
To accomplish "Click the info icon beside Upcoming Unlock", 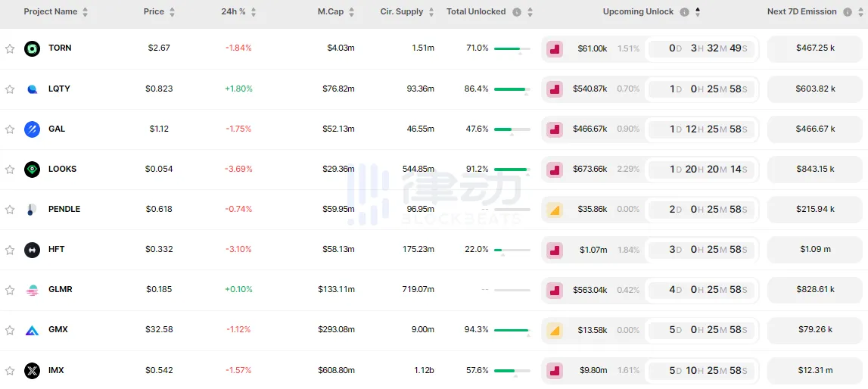I will coord(684,12).
